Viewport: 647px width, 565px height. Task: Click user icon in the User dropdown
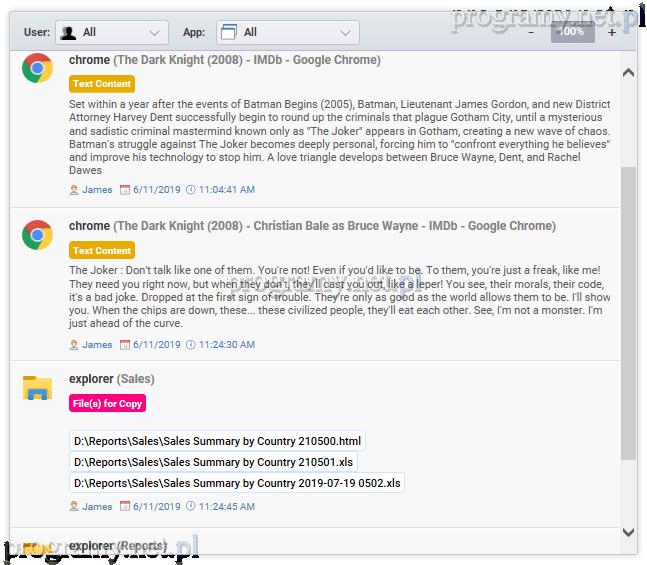point(69,33)
